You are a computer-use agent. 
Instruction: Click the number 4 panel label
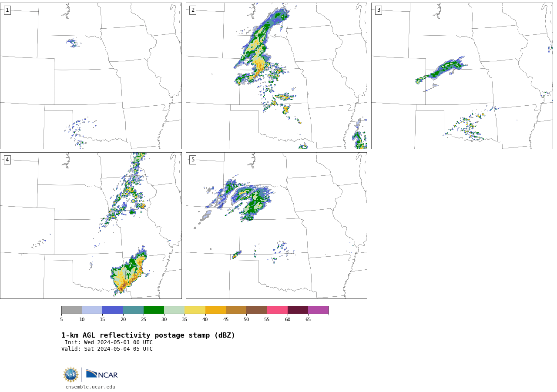7,160
